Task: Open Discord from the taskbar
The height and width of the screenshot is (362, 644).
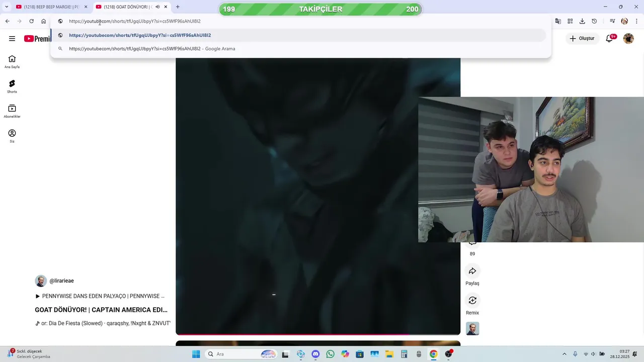Action: 315,354
